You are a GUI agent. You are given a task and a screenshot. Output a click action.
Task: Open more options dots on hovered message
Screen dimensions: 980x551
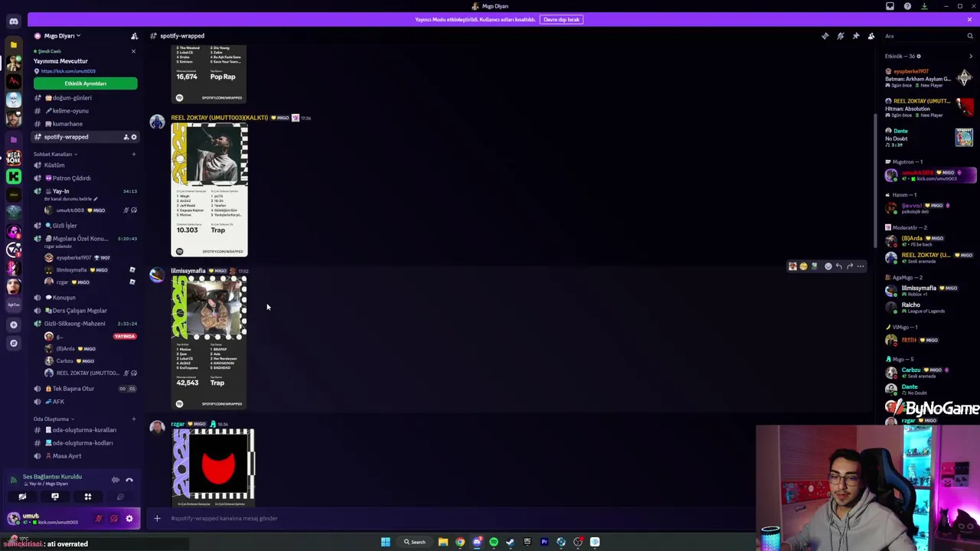[860, 266]
